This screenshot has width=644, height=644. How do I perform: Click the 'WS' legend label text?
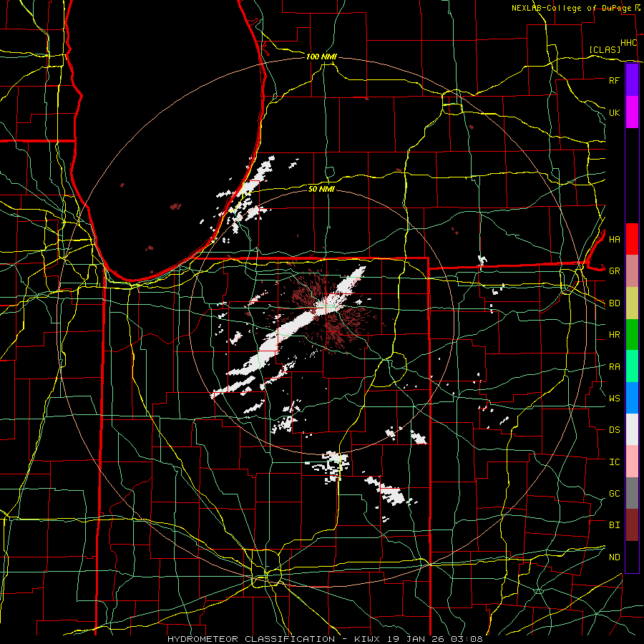(x=614, y=399)
